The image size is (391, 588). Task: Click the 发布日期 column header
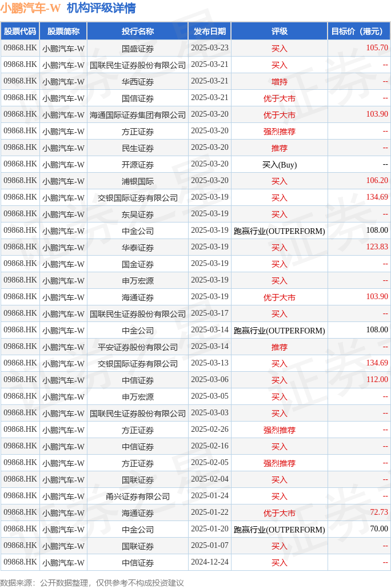(x=210, y=31)
